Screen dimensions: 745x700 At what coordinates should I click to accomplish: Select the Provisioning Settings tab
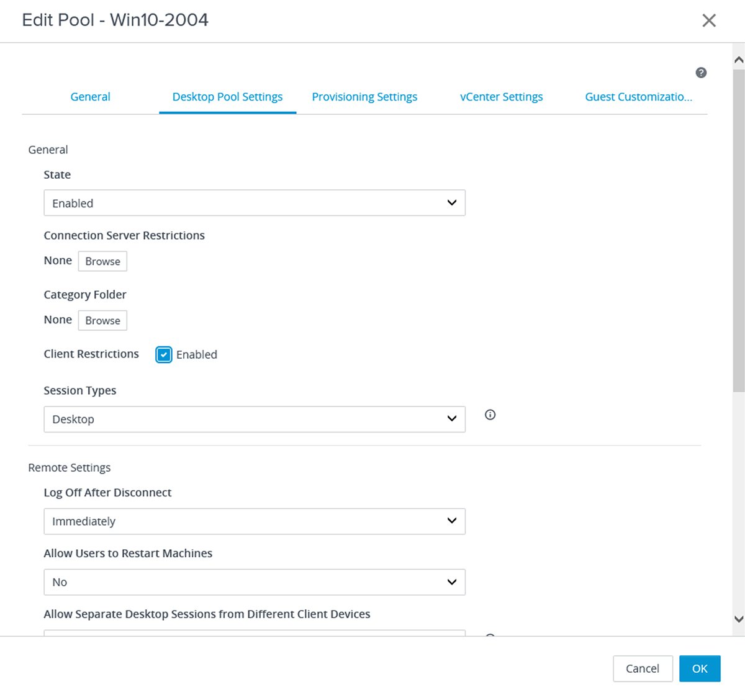point(364,96)
